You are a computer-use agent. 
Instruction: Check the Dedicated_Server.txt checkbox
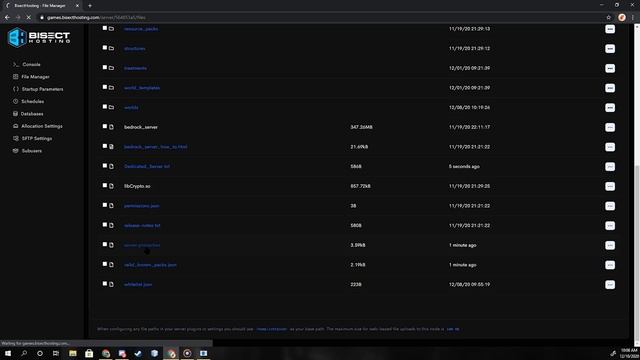pyautogui.click(x=104, y=166)
